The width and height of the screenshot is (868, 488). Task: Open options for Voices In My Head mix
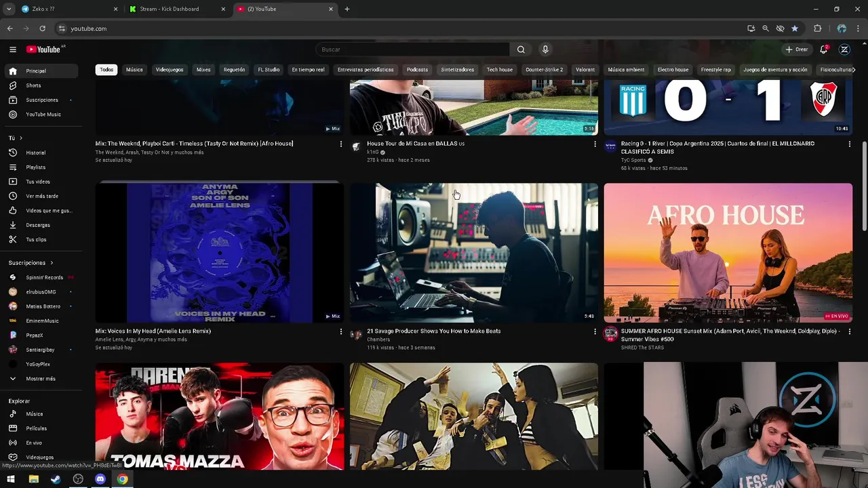pos(340,331)
